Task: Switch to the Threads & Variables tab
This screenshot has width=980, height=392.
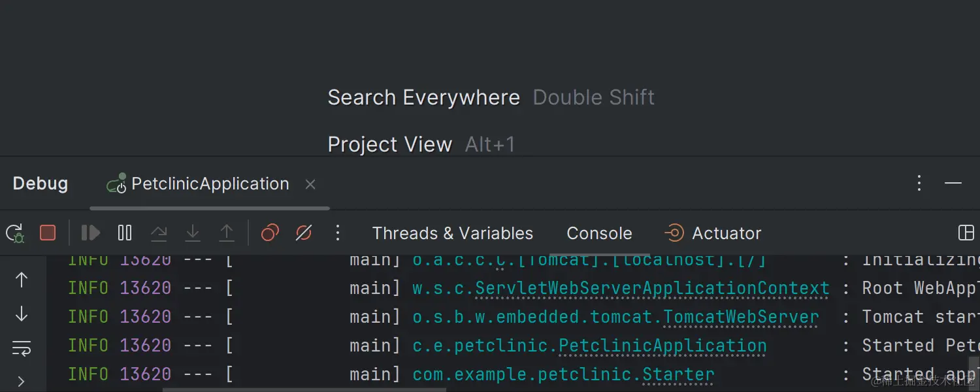Action: [x=452, y=233]
